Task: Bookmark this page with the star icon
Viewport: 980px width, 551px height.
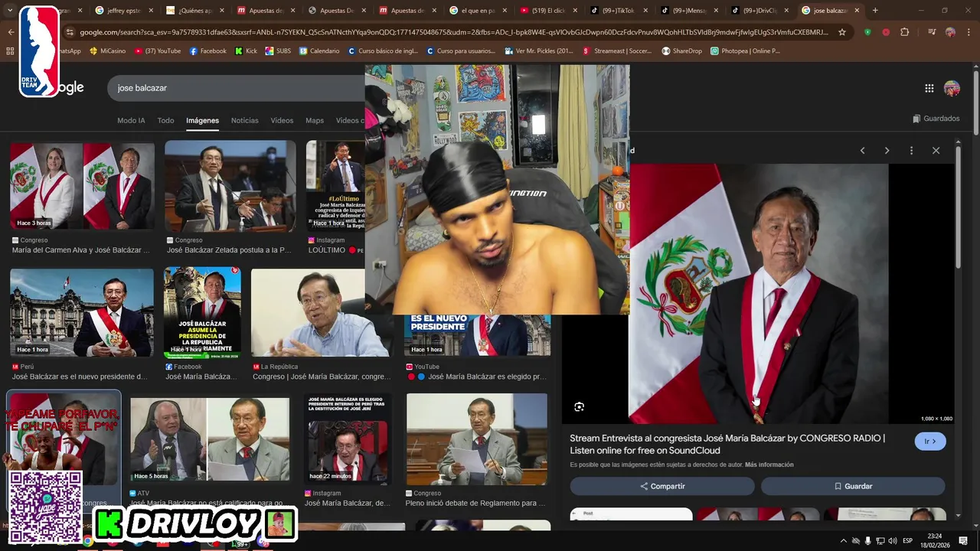Action: [842, 32]
